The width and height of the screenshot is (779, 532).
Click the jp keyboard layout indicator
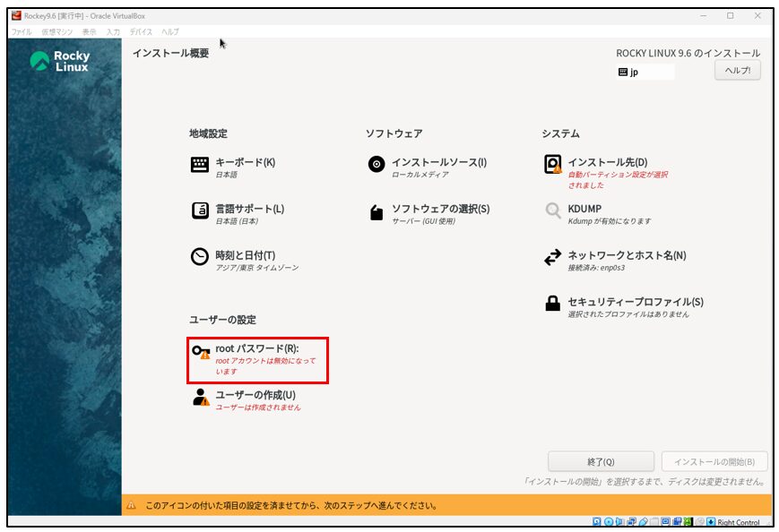pos(645,72)
